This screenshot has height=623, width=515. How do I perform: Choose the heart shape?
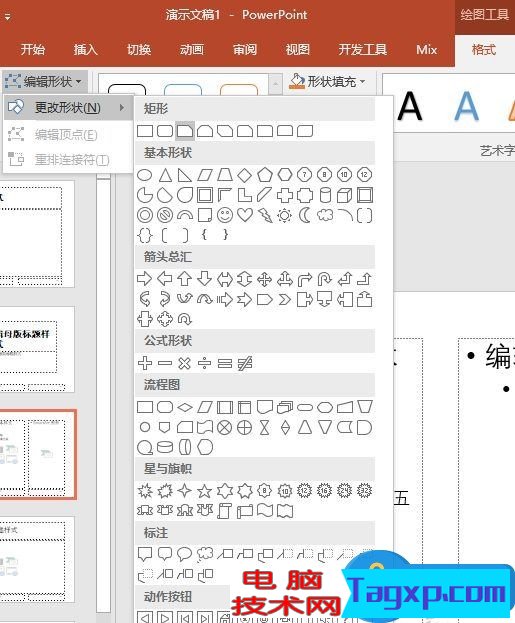click(245, 215)
